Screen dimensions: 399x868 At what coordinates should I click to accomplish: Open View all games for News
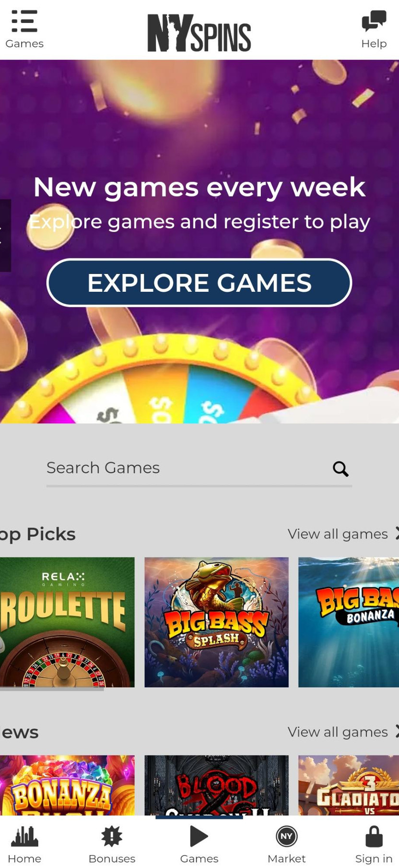click(338, 732)
